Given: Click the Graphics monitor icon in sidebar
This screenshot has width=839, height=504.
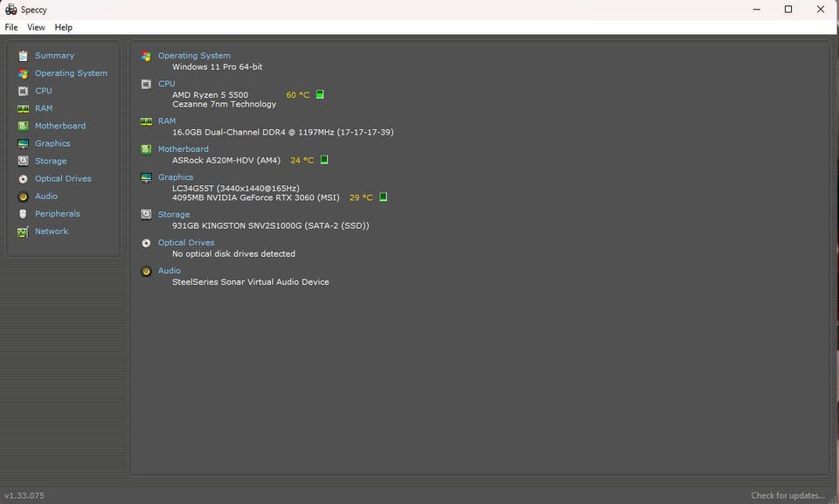Looking at the screenshot, I should pyautogui.click(x=23, y=143).
